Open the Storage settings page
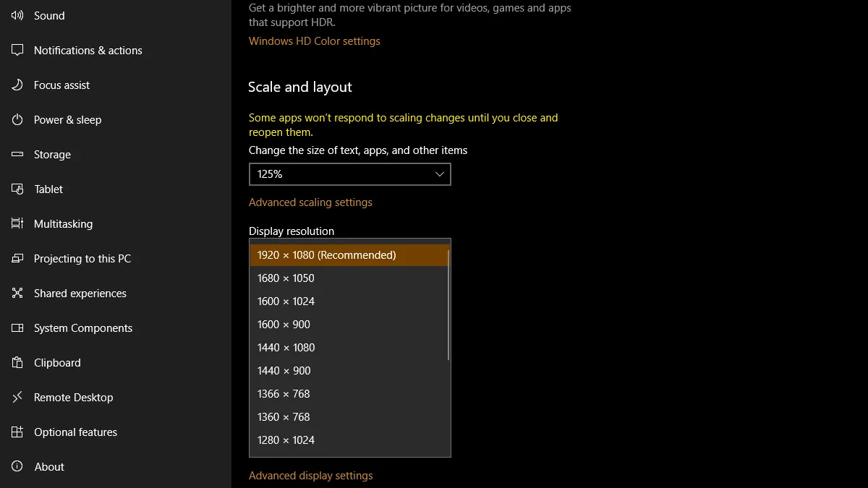This screenshot has width=868, height=488. pyautogui.click(x=52, y=154)
